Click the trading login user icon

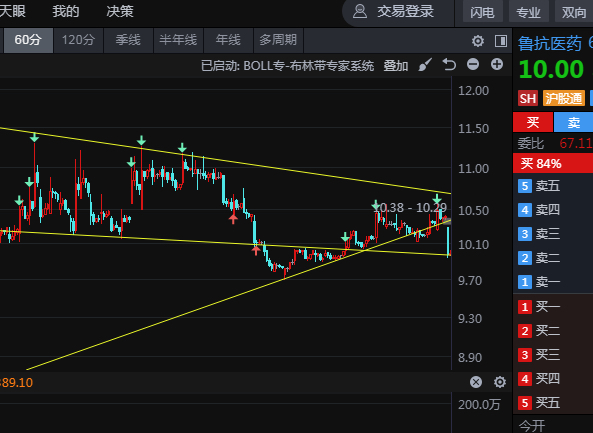coord(360,11)
